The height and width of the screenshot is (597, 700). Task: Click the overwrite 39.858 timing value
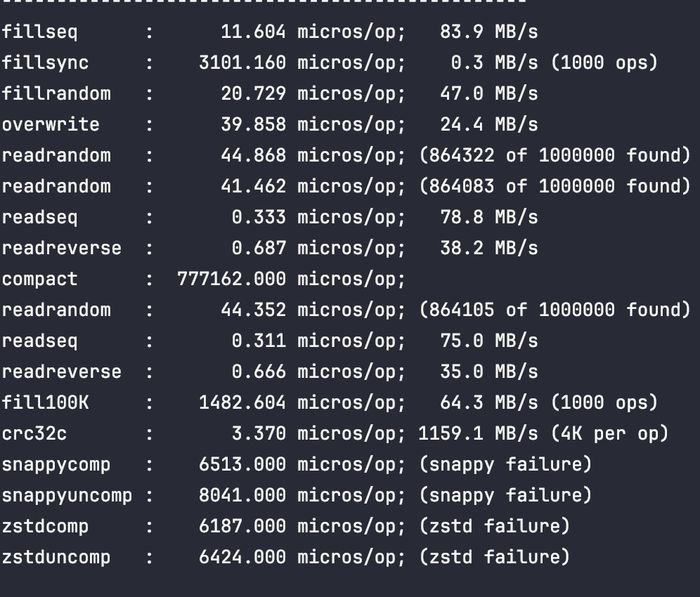pyautogui.click(x=253, y=125)
